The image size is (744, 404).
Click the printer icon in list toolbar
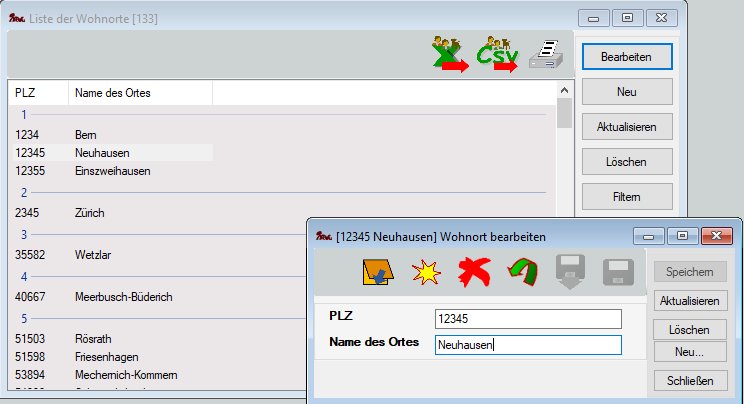[x=546, y=55]
